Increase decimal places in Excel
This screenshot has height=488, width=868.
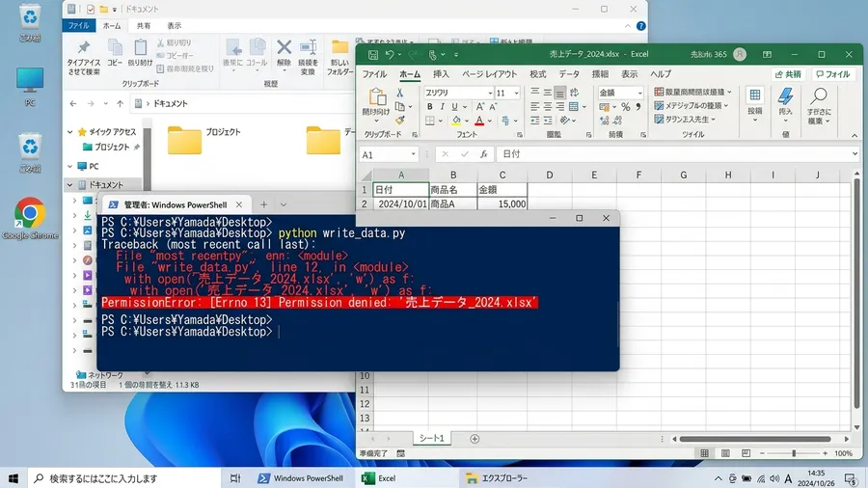tap(604, 120)
